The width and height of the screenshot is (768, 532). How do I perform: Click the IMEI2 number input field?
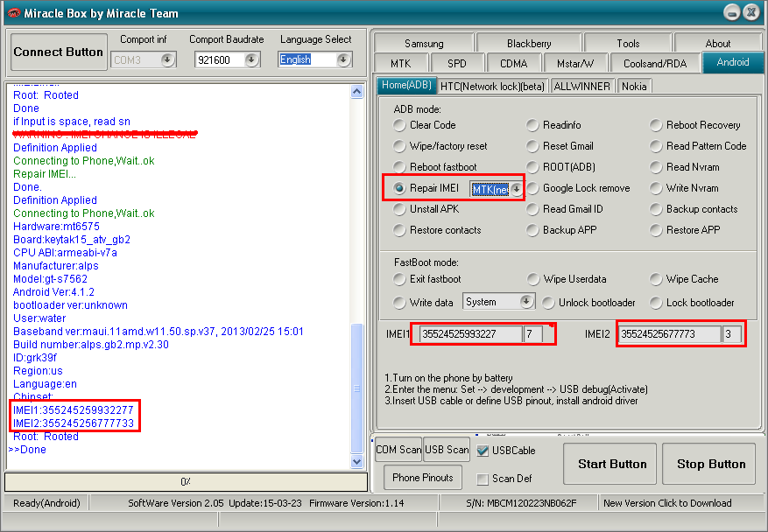(669, 334)
